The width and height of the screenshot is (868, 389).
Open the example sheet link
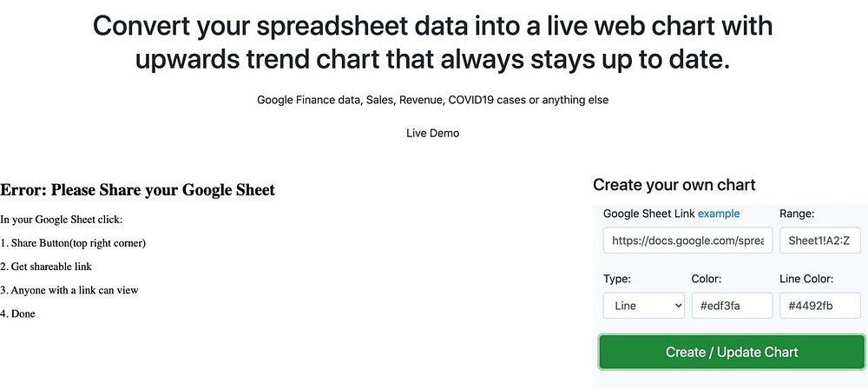click(719, 214)
